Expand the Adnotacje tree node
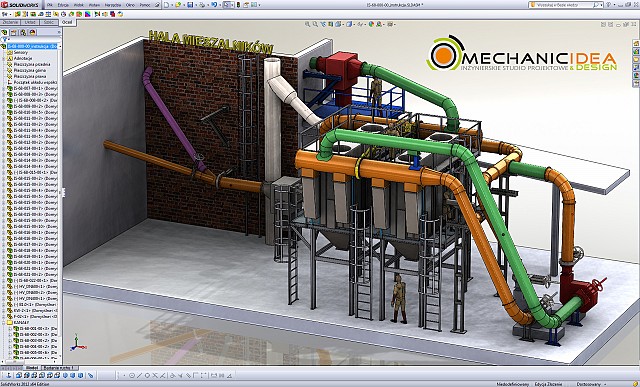640x387 pixels. (4, 58)
